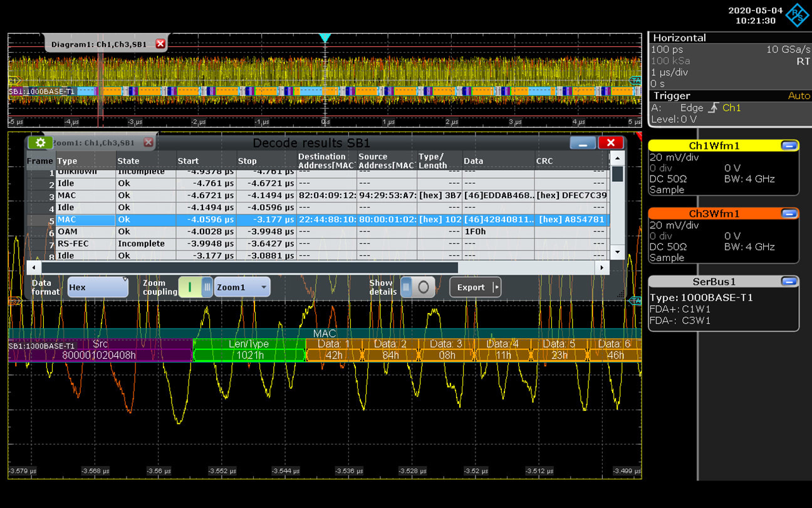Open Export options via its side arrow

coord(496,287)
